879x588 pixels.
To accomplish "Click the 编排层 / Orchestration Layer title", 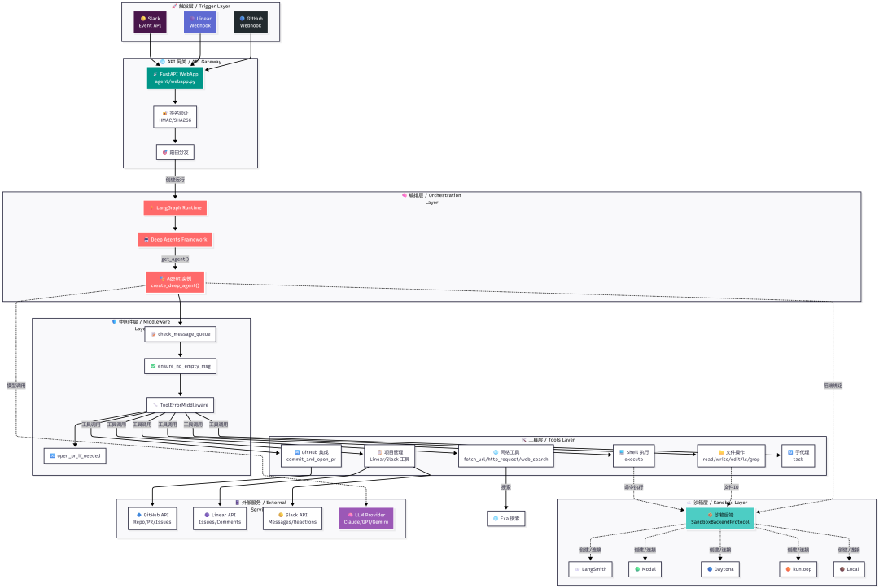I will tap(431, 198).
